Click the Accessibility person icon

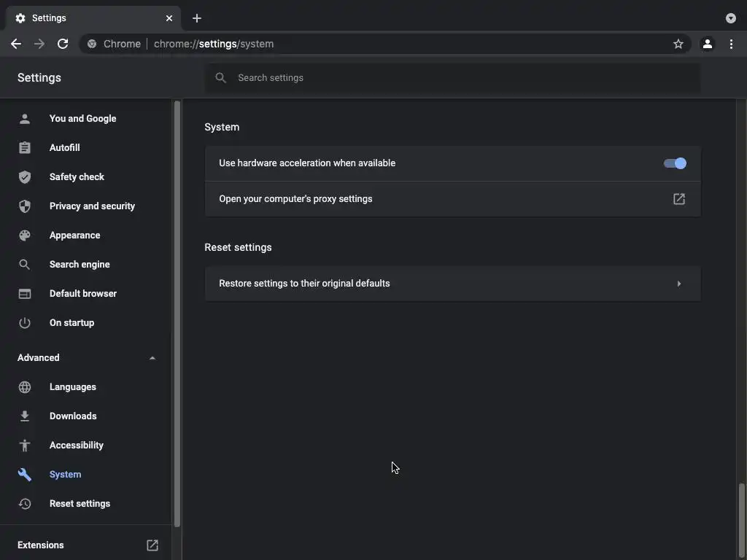[x=25, y=445]
